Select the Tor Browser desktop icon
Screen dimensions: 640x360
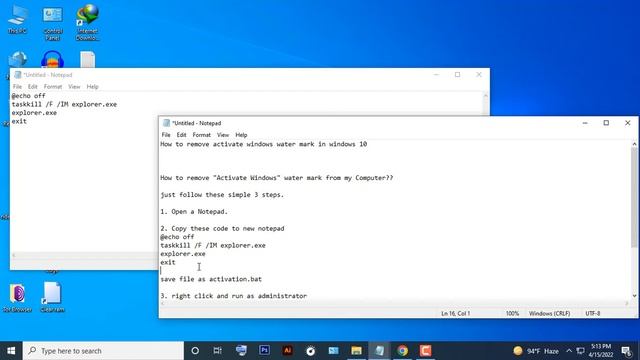pyautogui.click(x=18, y=297)
